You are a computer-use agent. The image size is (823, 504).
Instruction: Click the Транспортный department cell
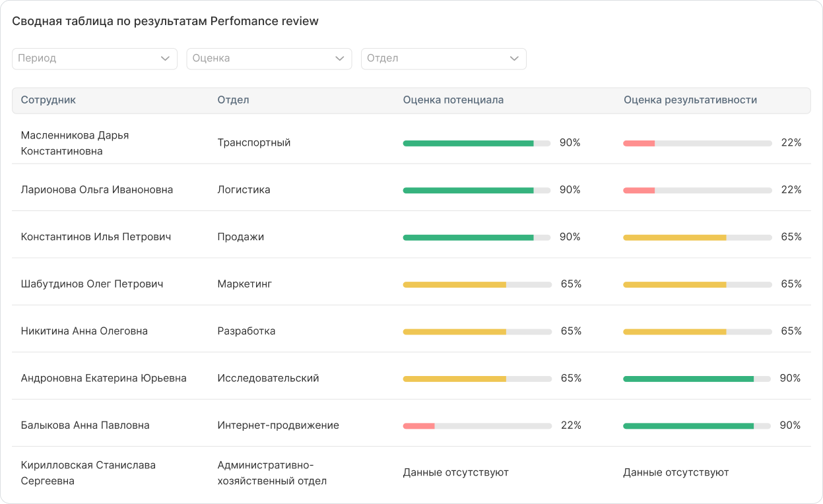(x=254, y=142)
